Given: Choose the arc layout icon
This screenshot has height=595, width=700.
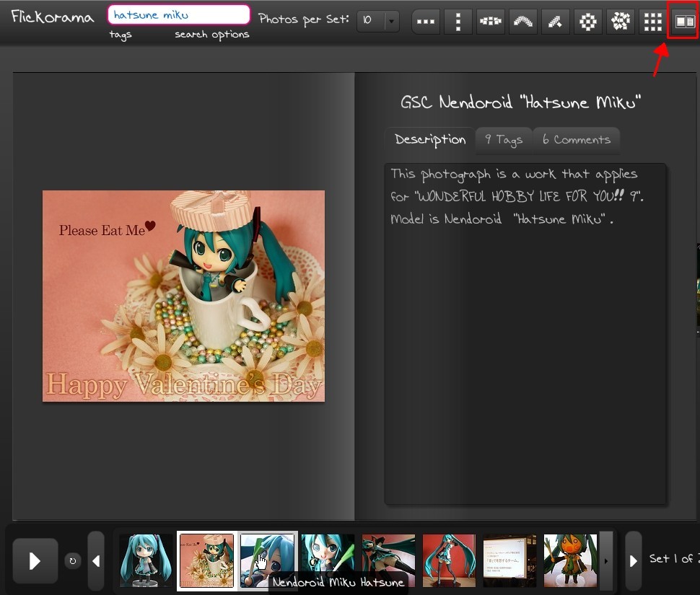Looking at the screenshot, I should [522, 21].
